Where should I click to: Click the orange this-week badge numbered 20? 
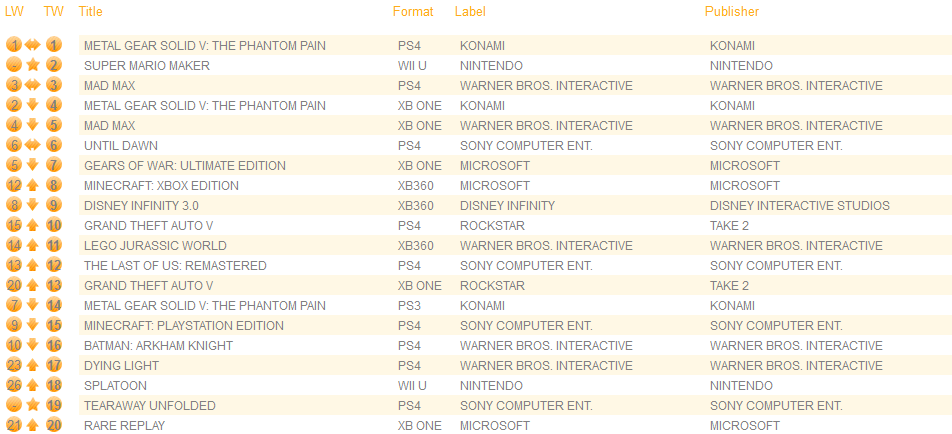(54, 426)
